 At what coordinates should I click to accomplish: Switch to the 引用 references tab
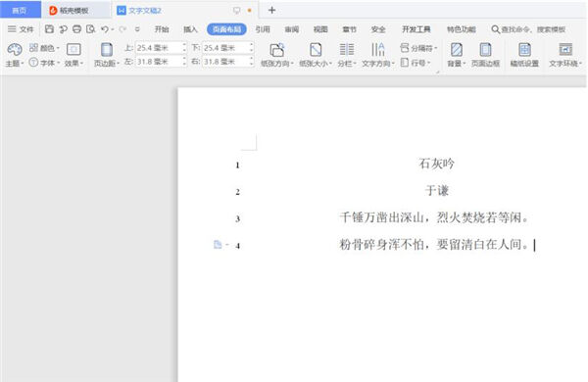[x=263, y=29]
